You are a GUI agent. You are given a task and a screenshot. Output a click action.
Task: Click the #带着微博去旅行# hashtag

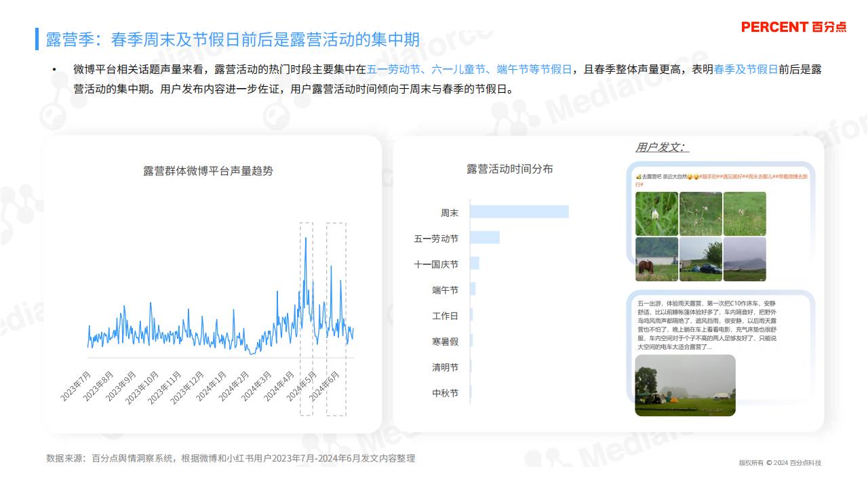pos(791,176)
